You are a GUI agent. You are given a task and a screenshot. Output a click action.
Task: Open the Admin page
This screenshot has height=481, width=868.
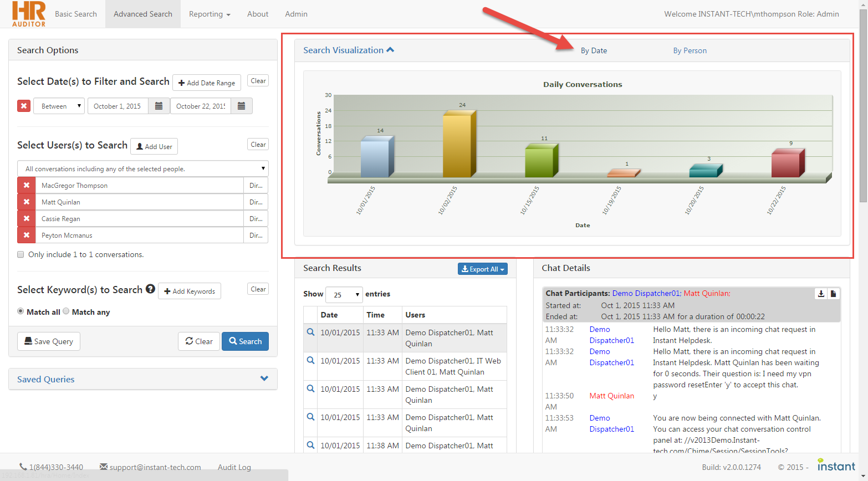[x=296, y=14]
